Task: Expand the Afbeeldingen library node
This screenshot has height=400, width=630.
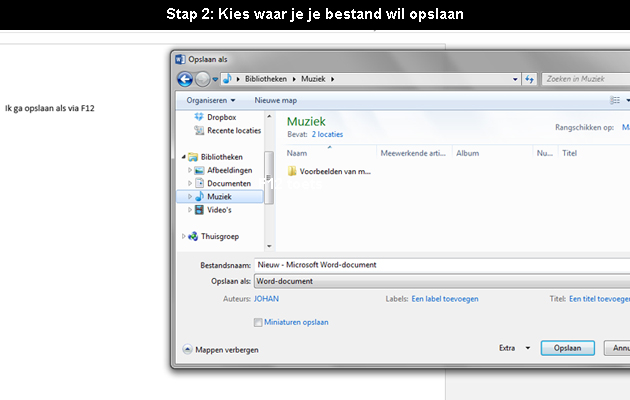Action: pos(190,170)
